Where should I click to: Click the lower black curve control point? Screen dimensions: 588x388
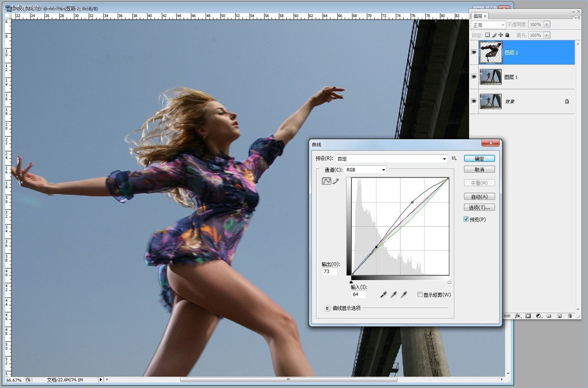377,247
